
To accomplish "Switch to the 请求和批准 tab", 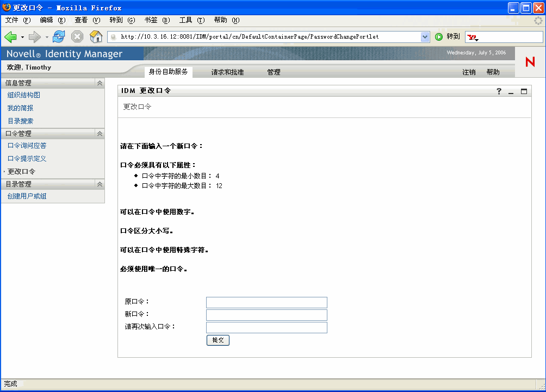I will 227,72.
